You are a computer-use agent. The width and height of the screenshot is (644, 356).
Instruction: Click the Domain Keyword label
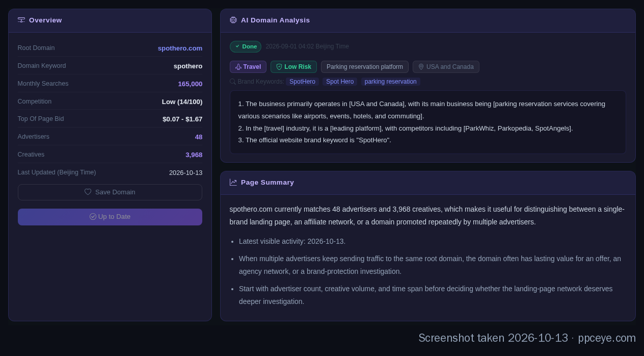tap(42, 66)
